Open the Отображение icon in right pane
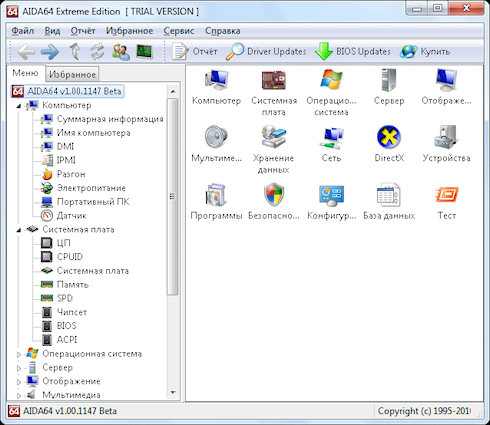 pyautogui.click(x=446, y=87)
